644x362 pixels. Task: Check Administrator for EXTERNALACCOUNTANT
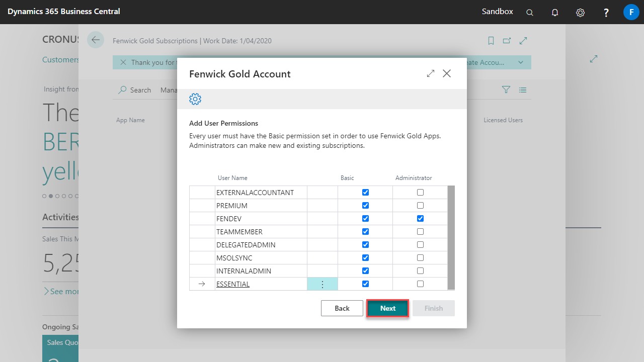(420, 192)
